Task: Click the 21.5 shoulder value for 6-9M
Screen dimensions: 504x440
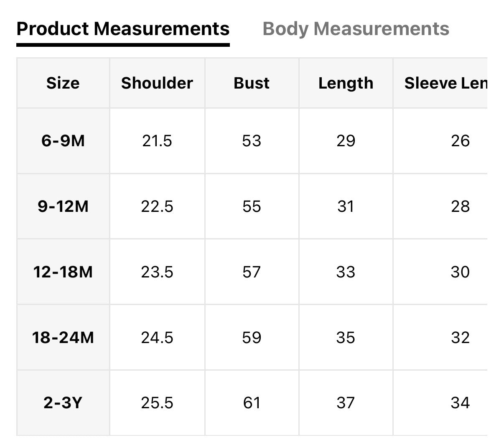Action: 157,141
